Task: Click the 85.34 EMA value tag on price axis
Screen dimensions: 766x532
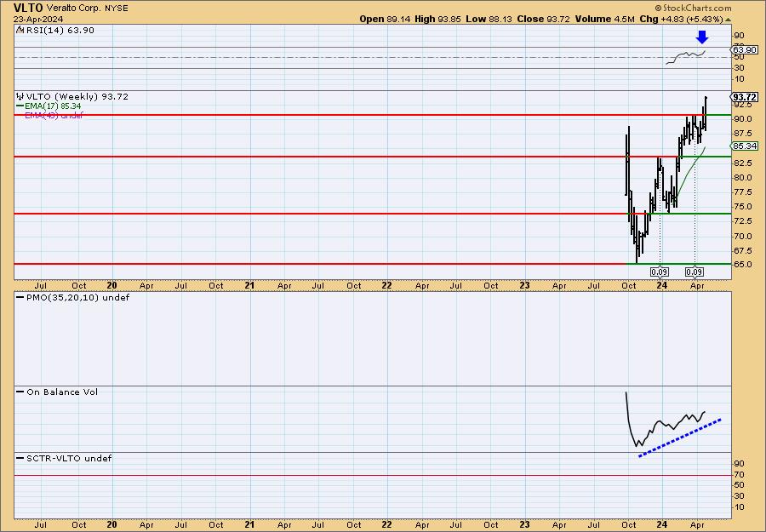Action: (x=745, y=146)
